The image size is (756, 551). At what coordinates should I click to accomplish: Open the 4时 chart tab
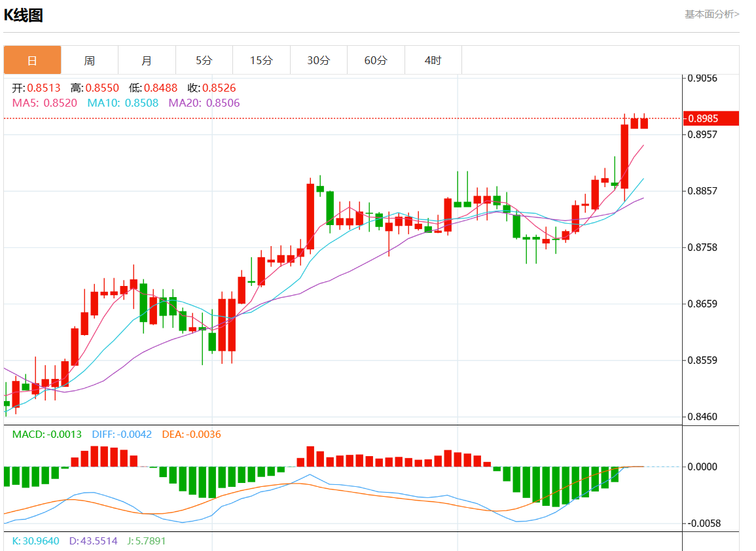(x=433, y=60)
